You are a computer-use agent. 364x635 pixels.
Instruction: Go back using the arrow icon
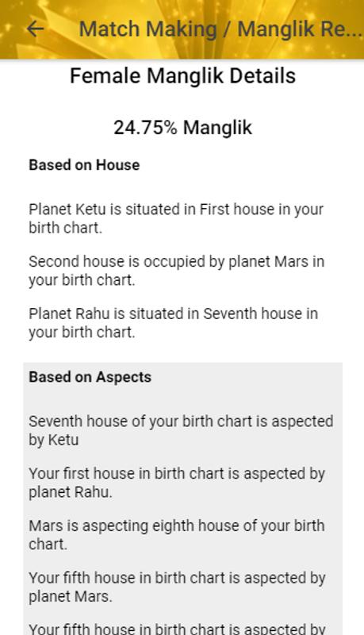pyautogui.click(x=35, y=29)
